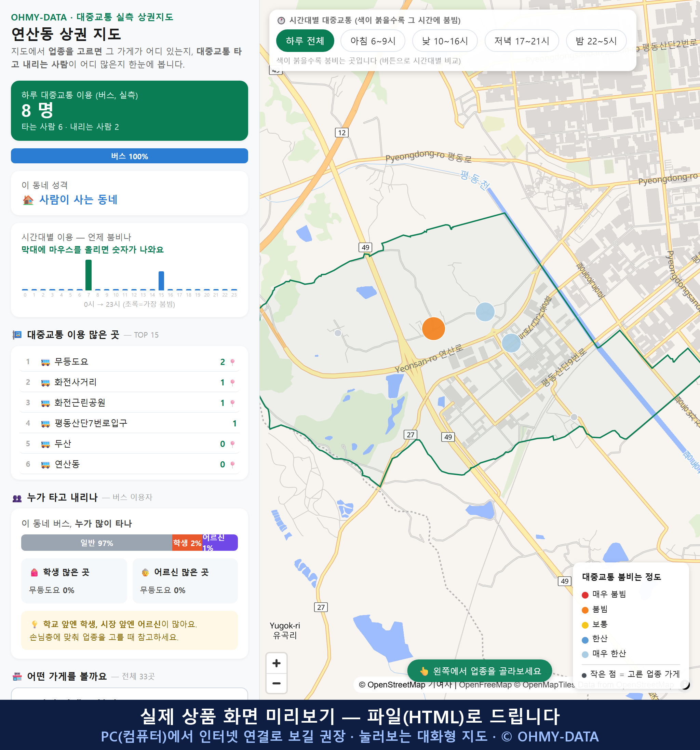Click the lightbulb icon in the tip box
The height and width of the screenshot is (750, 700).
point(34,624)
